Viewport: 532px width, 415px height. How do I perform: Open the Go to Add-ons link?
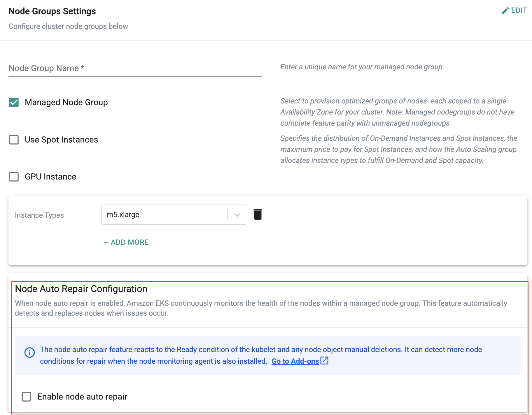pos(295,361)
